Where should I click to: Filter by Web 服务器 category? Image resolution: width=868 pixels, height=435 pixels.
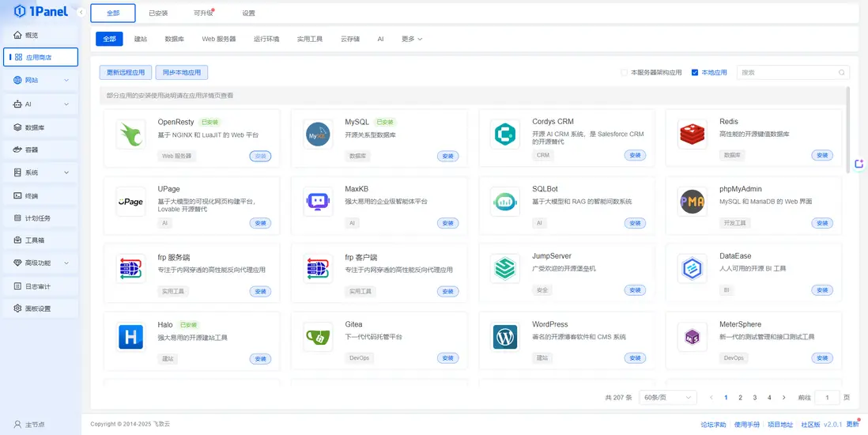[219, 39]
